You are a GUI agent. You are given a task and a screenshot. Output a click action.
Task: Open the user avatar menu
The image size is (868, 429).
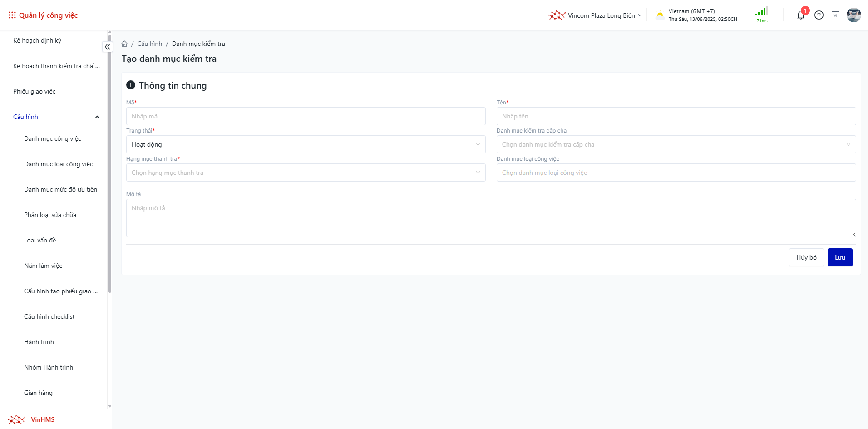point(853,15)
